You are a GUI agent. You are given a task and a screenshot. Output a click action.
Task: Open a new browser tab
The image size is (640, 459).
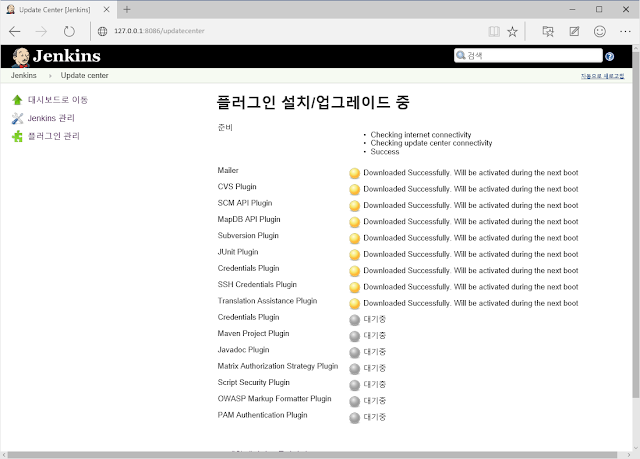127,9
